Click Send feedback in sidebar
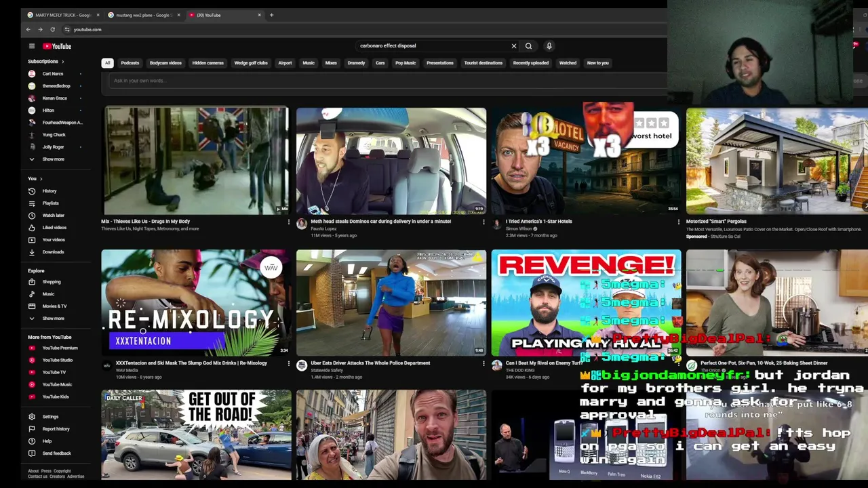 [56, 453]
